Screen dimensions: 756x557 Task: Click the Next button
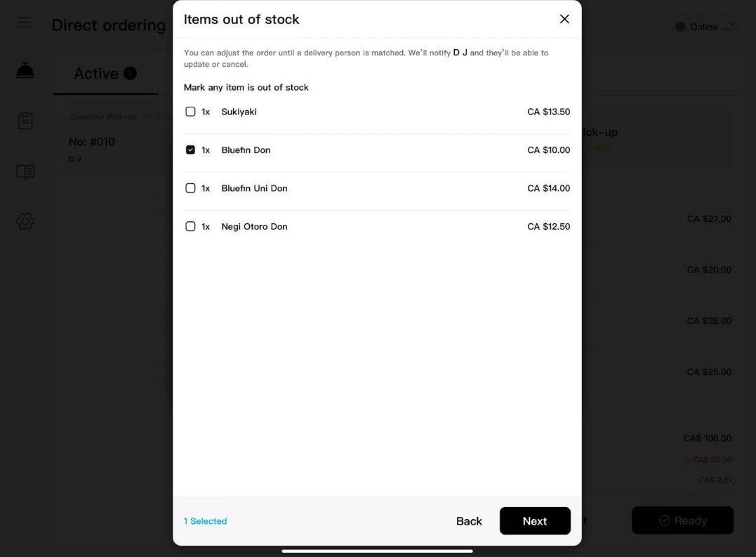[x=535, y=521]
